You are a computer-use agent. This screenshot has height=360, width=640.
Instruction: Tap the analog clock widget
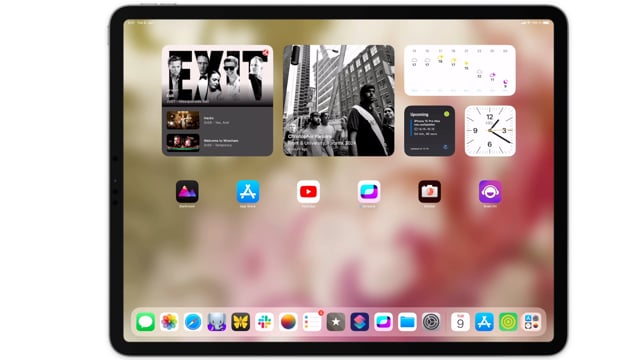(x=490, y=131)
